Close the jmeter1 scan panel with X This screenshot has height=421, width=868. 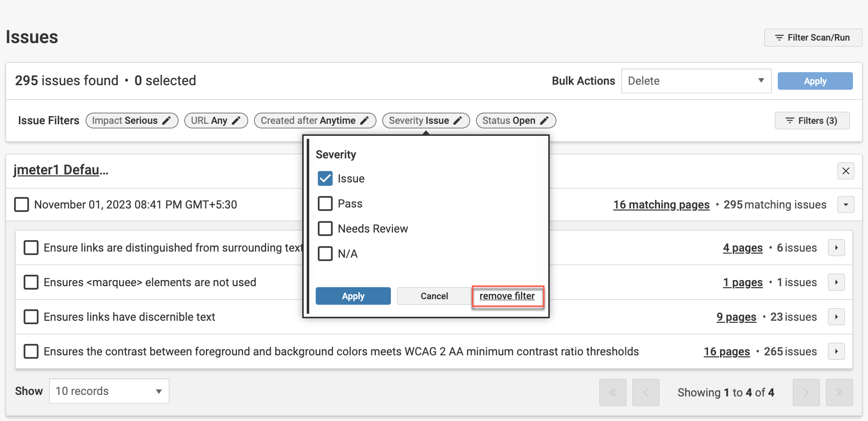[845, 171]
